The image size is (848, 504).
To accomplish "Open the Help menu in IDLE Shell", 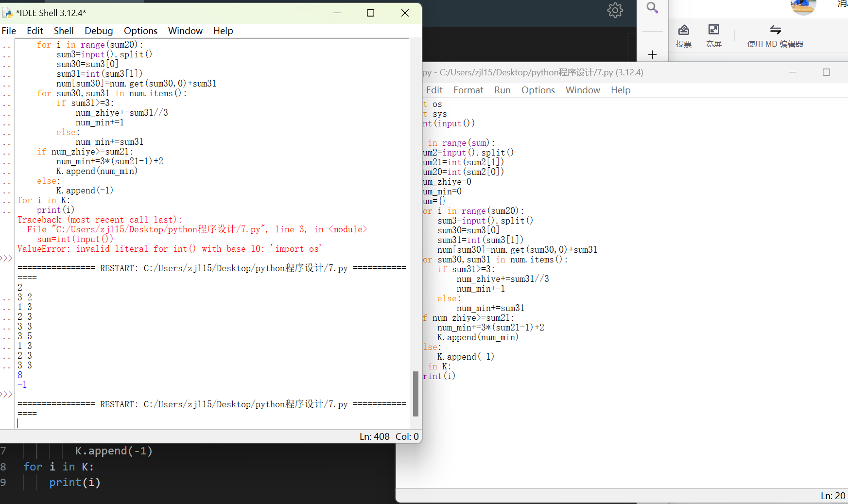I will 223,31.
